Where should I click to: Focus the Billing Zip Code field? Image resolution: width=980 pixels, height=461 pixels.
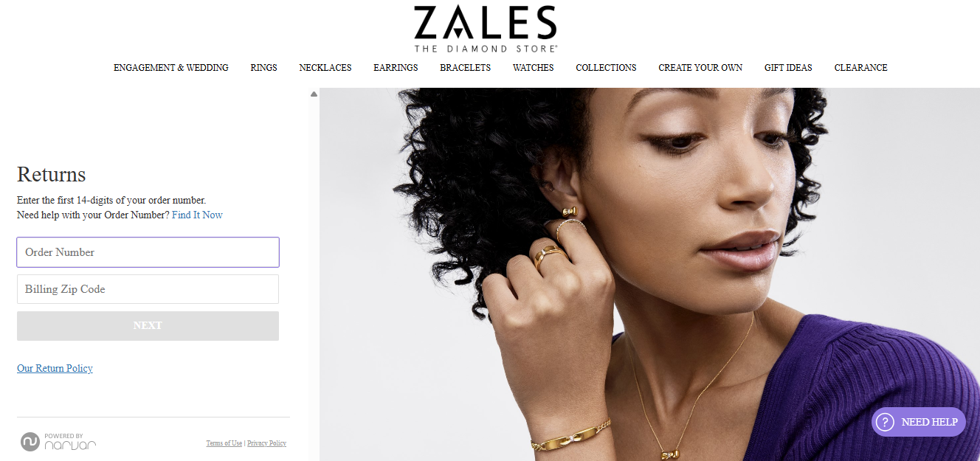coord(148,289)
